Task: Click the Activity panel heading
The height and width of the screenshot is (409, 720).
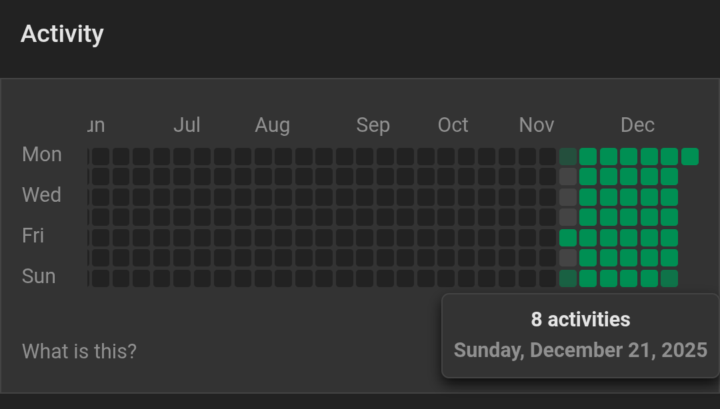Action: point(62,34)
